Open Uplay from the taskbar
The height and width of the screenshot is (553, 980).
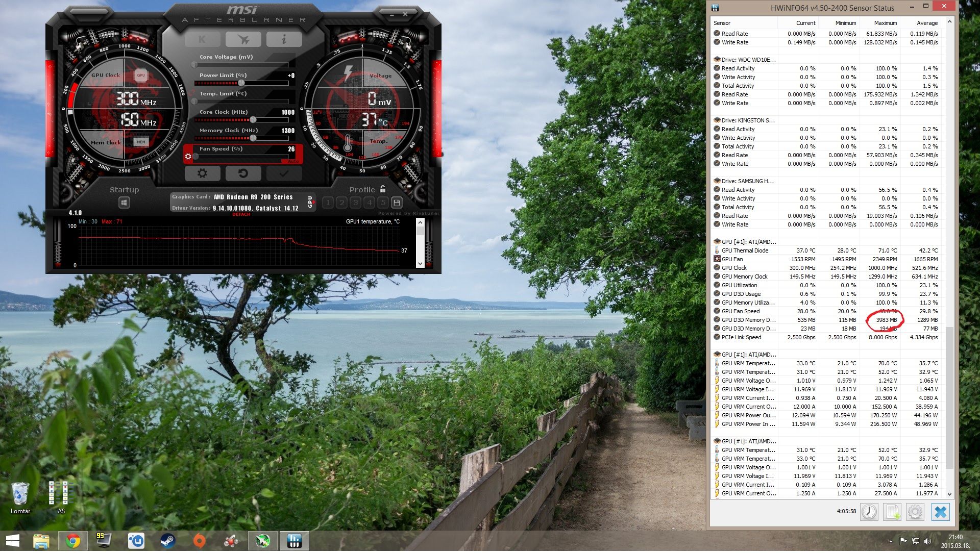pos(136,541)
